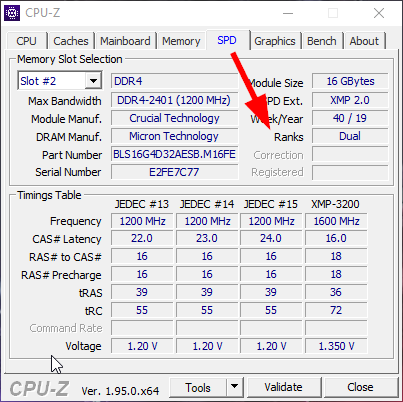
Task: Click the DDR4 memory type field
Action: point(174,81)
